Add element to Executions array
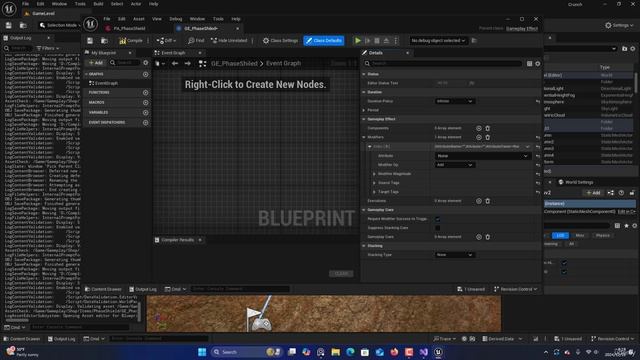The image size is (640, 360). [479, 201]
